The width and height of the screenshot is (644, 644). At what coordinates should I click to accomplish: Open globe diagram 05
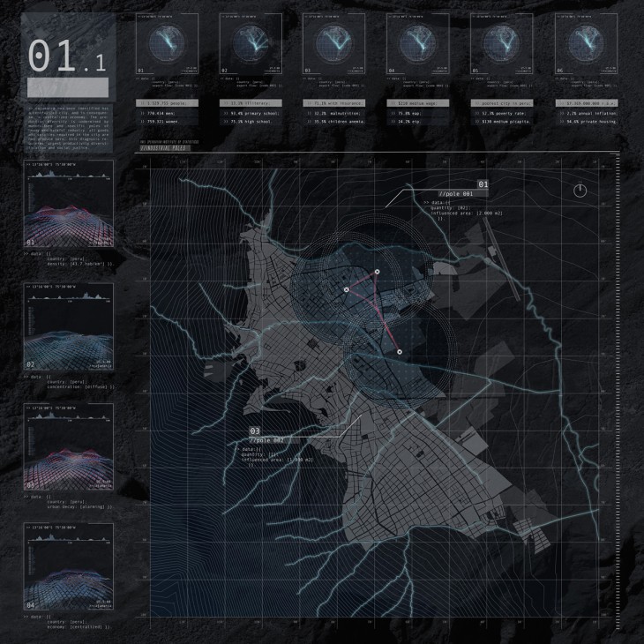tap(501, 43)
